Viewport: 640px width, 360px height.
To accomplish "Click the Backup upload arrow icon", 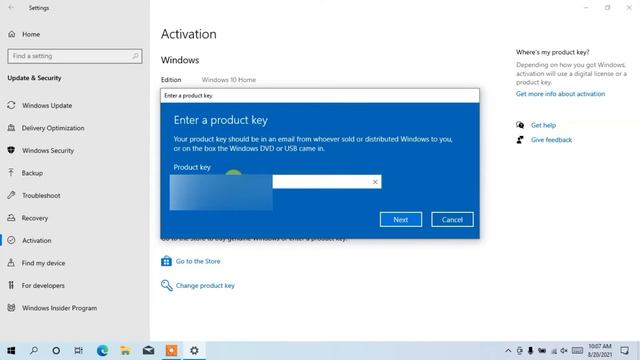I will tap(11, 173).
